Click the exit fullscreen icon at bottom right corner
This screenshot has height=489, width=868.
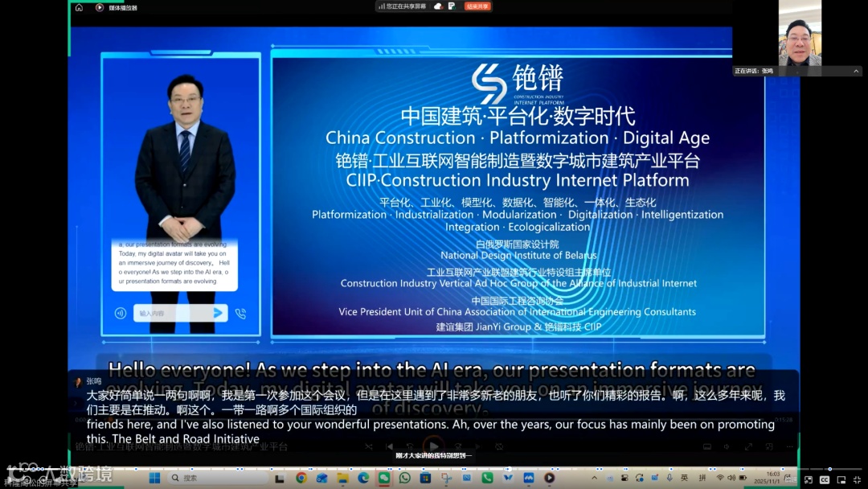coord(858,480)
